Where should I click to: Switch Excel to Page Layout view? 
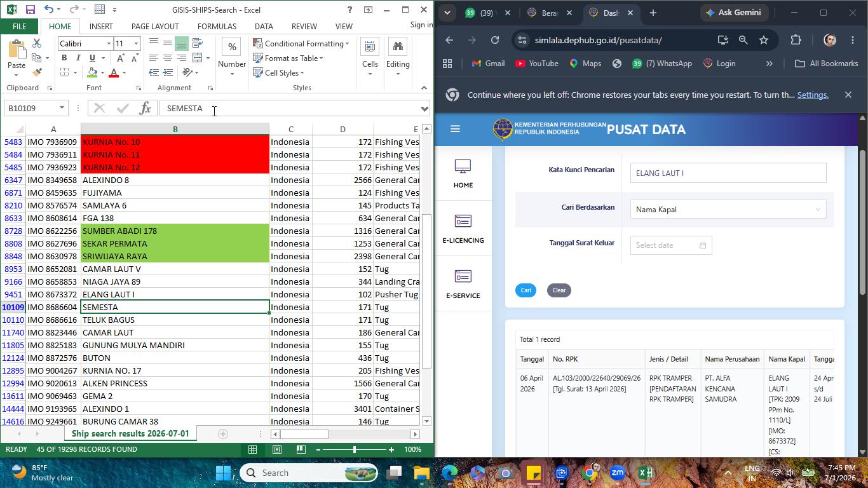(x=277, y=449)
